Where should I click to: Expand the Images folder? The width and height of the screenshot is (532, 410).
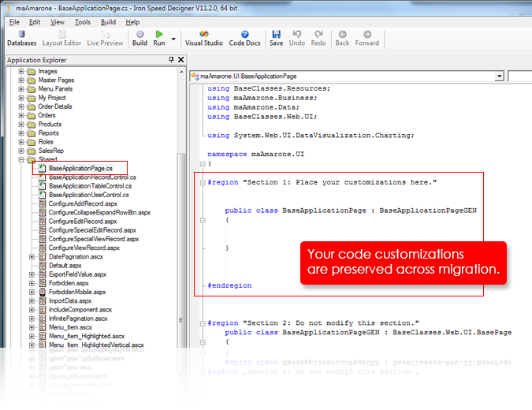[21, 71]
